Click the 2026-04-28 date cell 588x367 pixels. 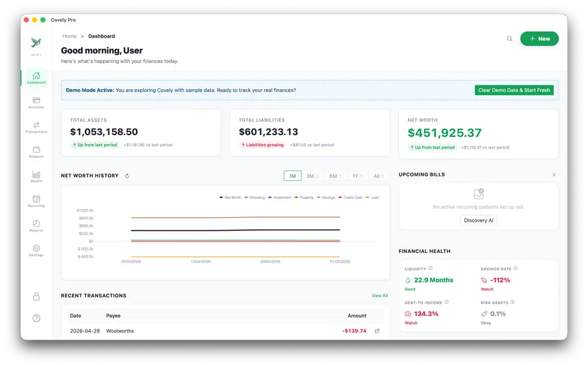click(85, 331)
